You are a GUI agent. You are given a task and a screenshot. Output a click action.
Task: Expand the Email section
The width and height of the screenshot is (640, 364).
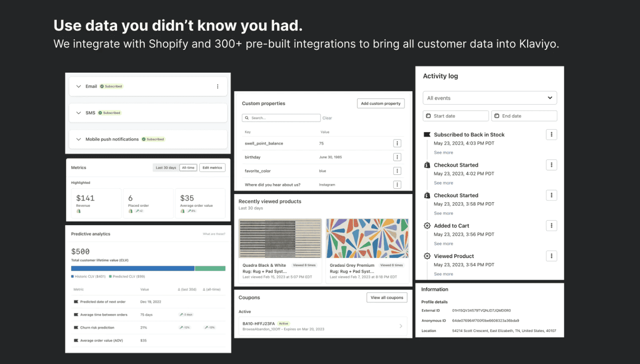[78, 86]
